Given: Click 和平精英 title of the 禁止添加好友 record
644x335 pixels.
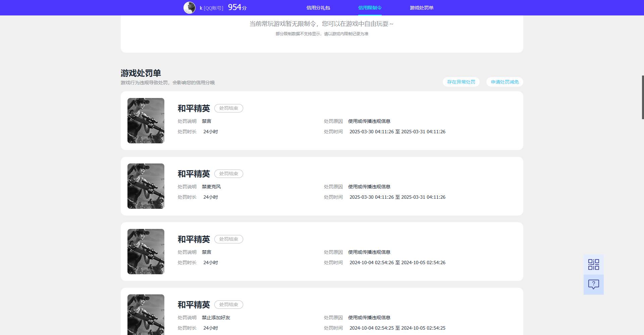Looking at the screenshot, I should point(194,305).
